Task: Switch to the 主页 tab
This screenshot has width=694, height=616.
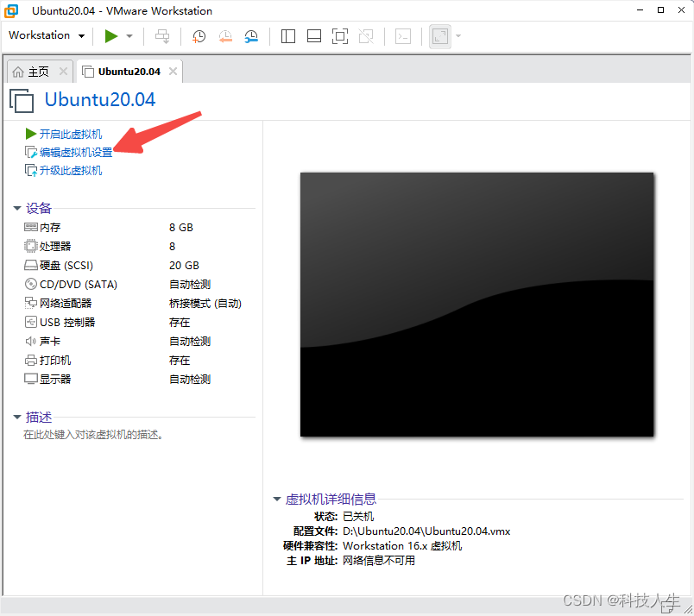Action: pyautogui.click(x=39, y=72)
